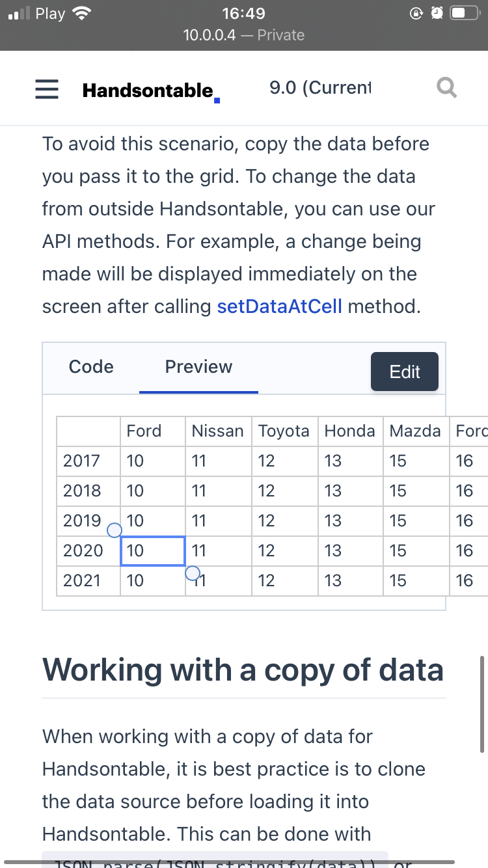Select the highlighted cell under Ford for 2020
This screenshot has width=488, height=868.
tap(152, 550)
